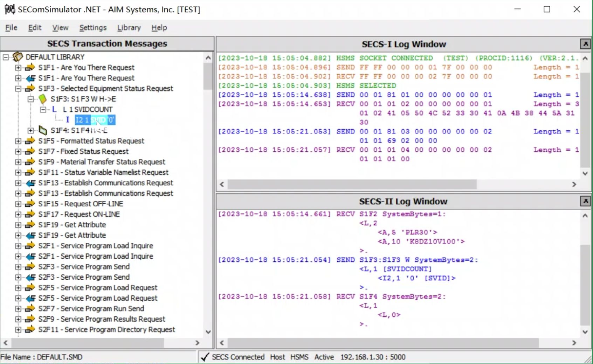Click the blue arrow icon of S1F13 Establish Communications

(30, 183)
